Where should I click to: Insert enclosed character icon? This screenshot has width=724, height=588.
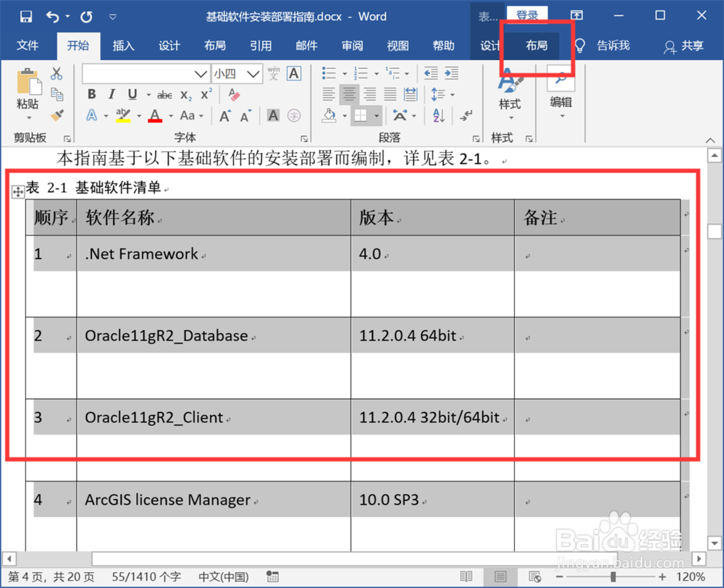tap(294, 115)
